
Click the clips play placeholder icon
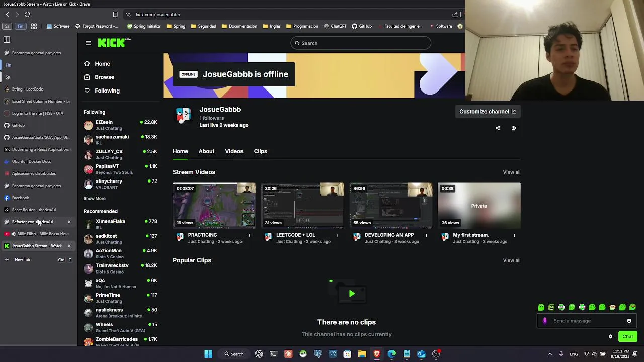pos(352,294)
